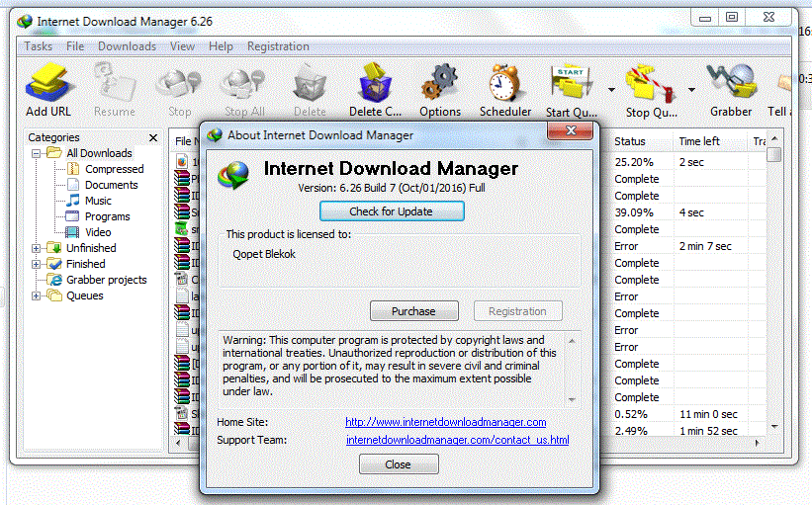Open the Help menu
This screenshot has width=812, height=505.
221,46
